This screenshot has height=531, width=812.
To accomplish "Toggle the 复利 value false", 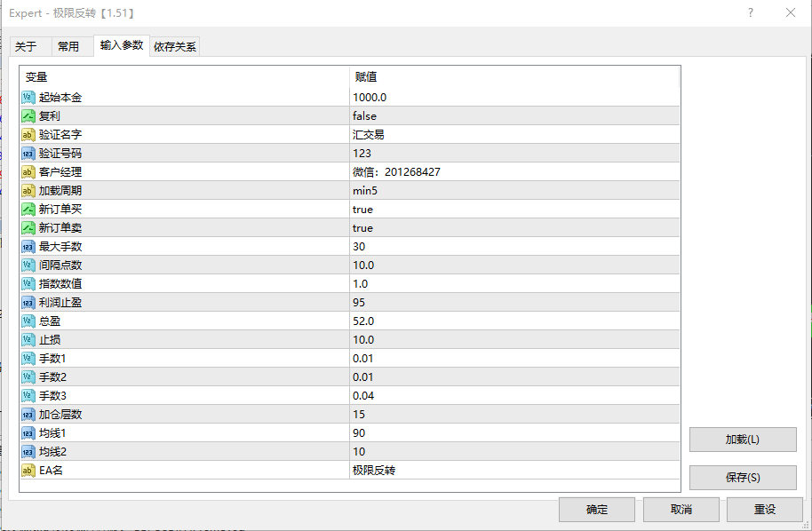I will tap(514, 116).
